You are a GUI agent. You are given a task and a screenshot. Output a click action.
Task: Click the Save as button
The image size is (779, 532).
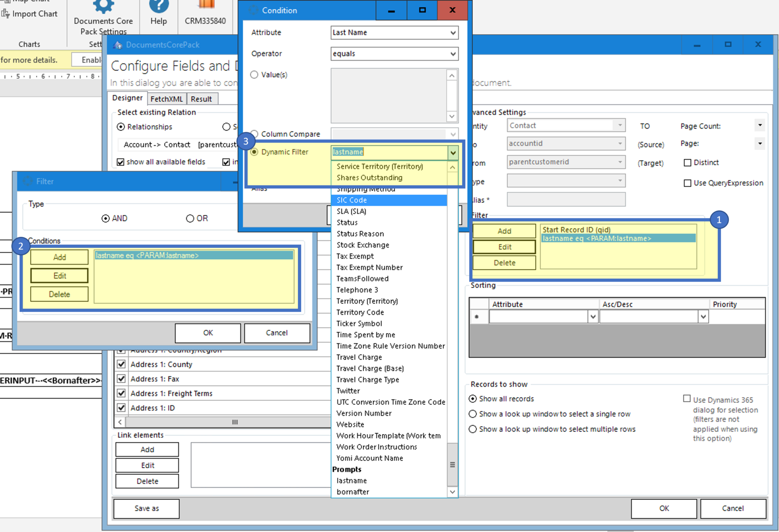146,508
